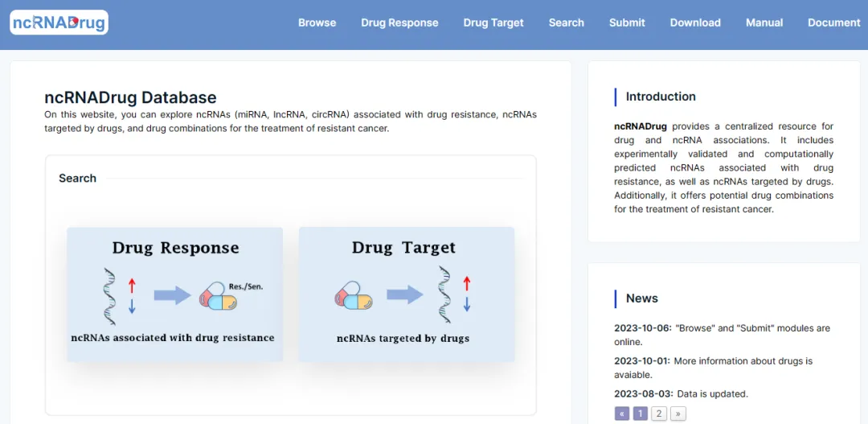Click the bold ncRNADrug word in Introduction
Viewport: 868px width, 424px height.
click(641, 126)
